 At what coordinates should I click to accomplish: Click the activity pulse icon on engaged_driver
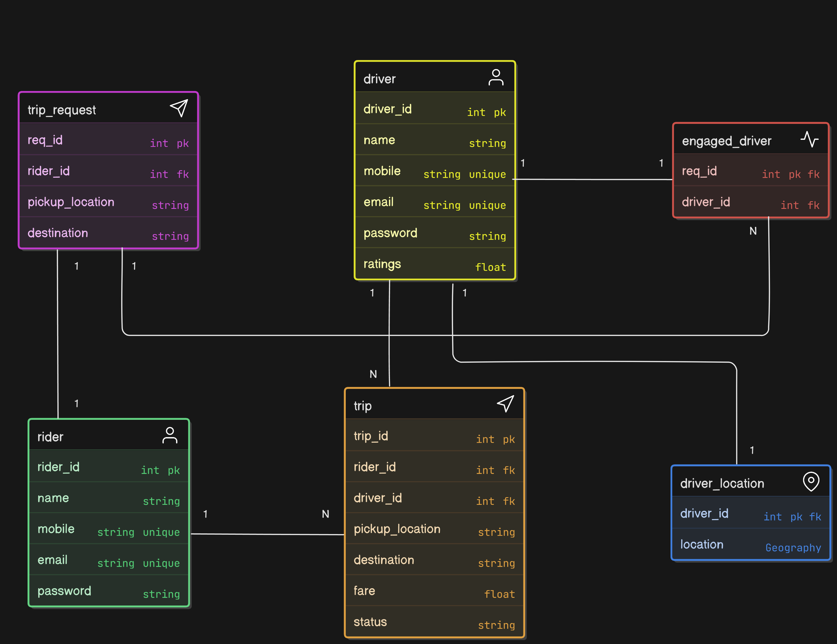pos(809,139)
